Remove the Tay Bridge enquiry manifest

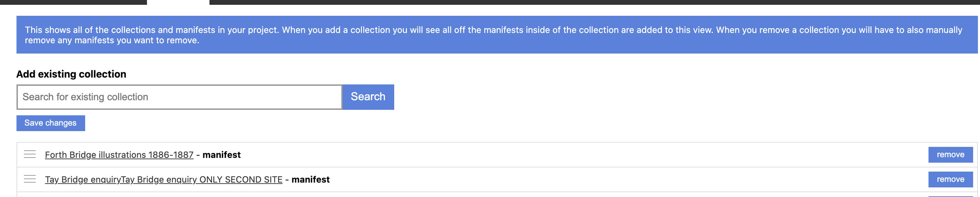pos(950,179)
